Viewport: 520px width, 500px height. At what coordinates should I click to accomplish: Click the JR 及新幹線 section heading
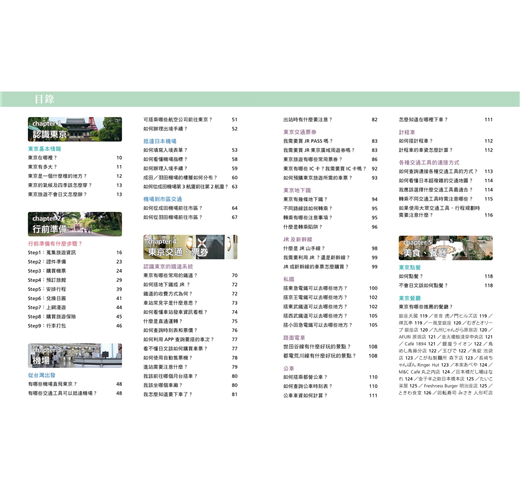coord(298,239)
